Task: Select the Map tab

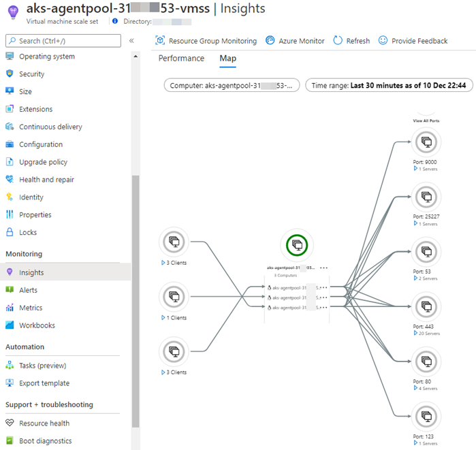Action: tap(227, 59)
